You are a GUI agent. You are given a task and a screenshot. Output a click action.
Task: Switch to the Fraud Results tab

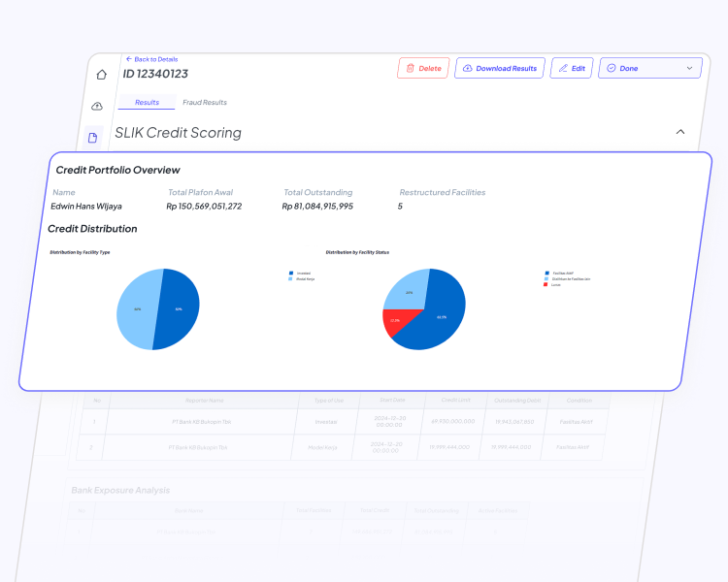[205, 102]
